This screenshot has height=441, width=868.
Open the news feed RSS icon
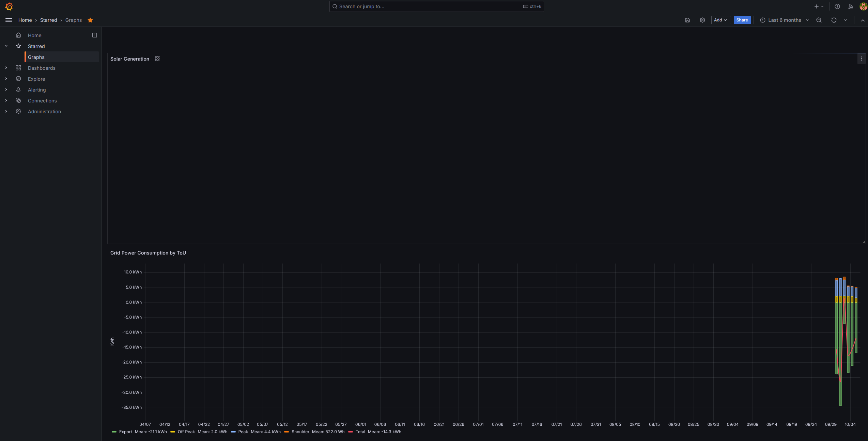(851, 6)
